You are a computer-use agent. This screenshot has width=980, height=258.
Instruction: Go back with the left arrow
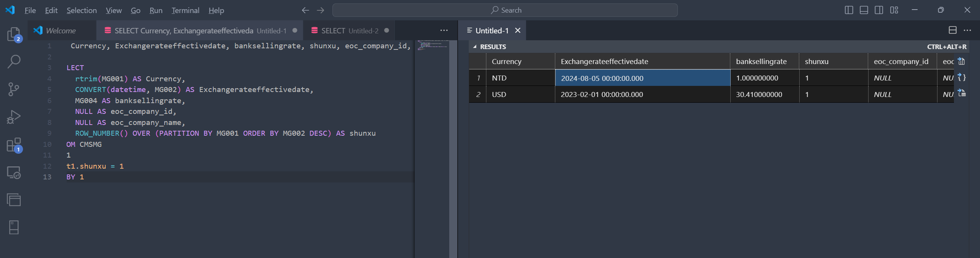(305, 10)
